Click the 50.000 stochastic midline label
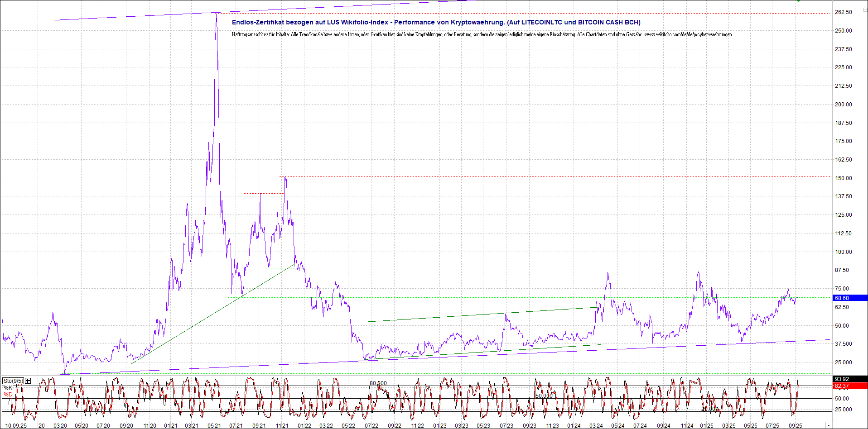 (x=544, y=396)
